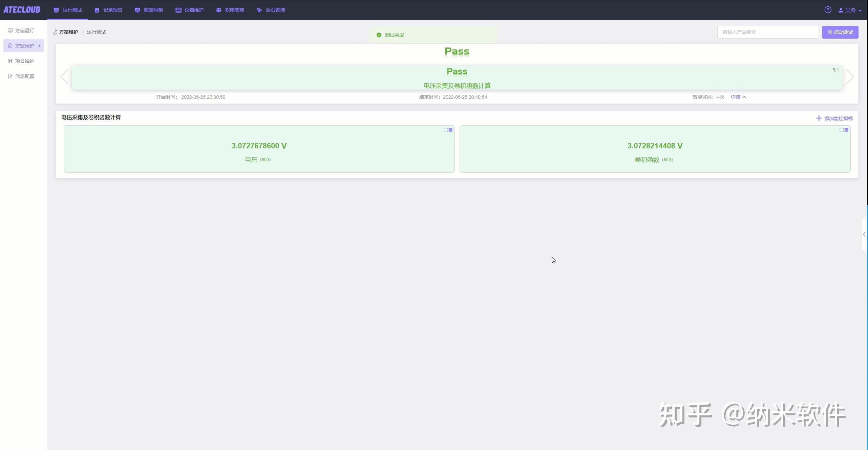Open 数据洞察 in top navigation
Viewport: 868px width, 450px height.
click(x=149, y=10)
